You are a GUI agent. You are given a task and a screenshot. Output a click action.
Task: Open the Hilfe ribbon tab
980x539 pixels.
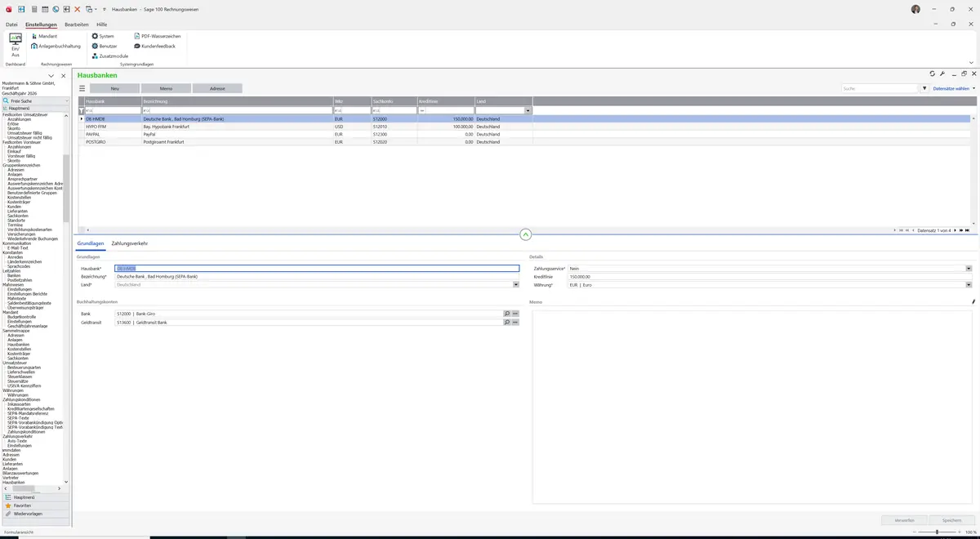(x=102, y=24)
